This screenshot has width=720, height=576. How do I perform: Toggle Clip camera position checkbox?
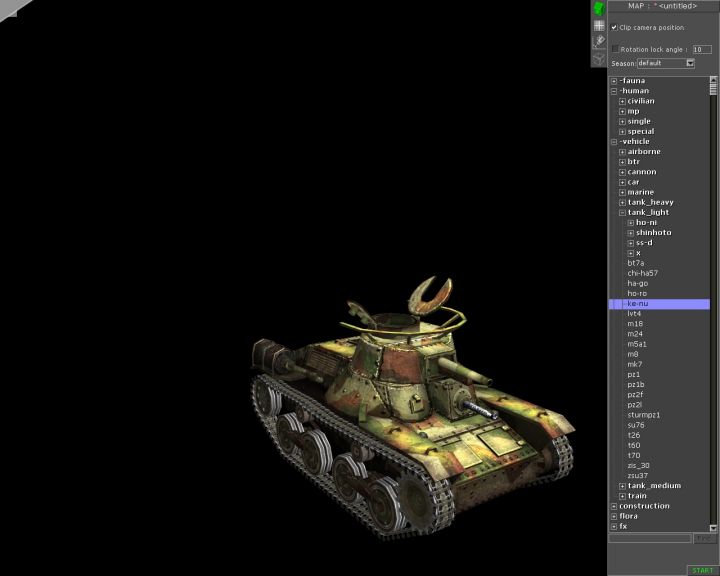(x=615, y=27)
